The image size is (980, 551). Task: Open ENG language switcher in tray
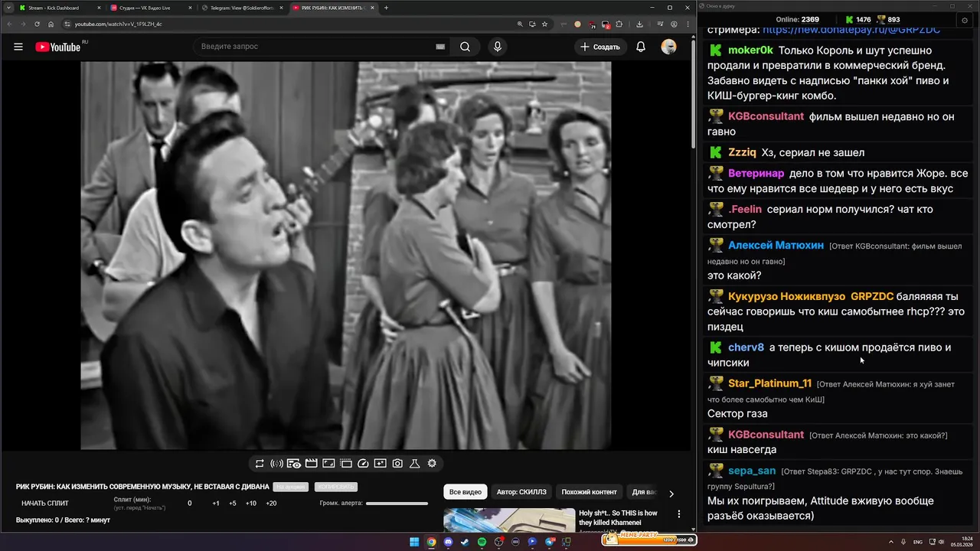click(918, 542)
